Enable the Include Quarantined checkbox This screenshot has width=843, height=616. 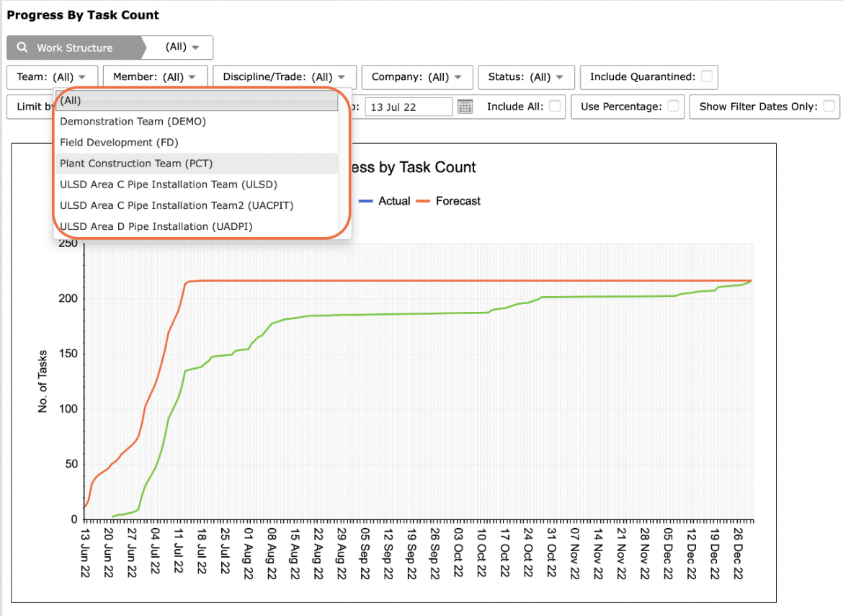707,76
